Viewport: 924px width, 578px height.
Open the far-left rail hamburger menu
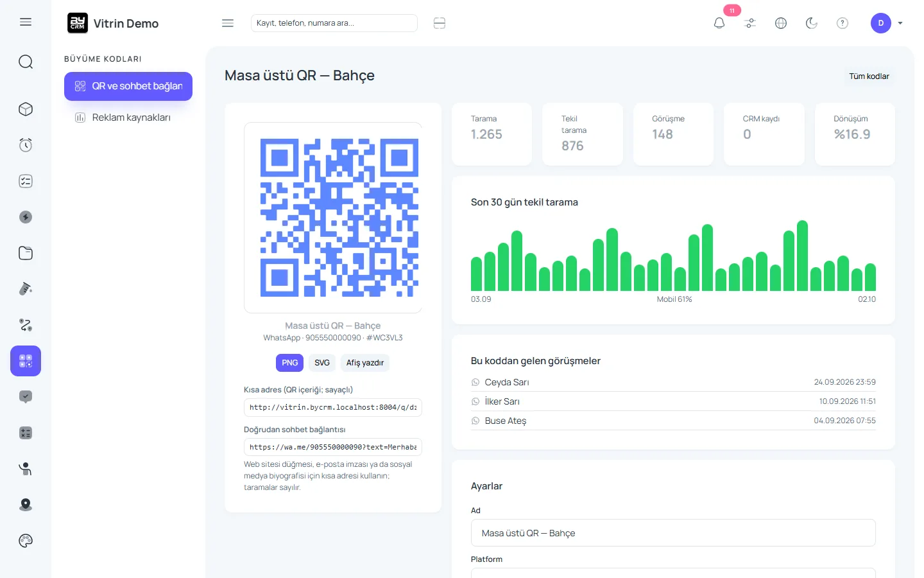(26, 22)
